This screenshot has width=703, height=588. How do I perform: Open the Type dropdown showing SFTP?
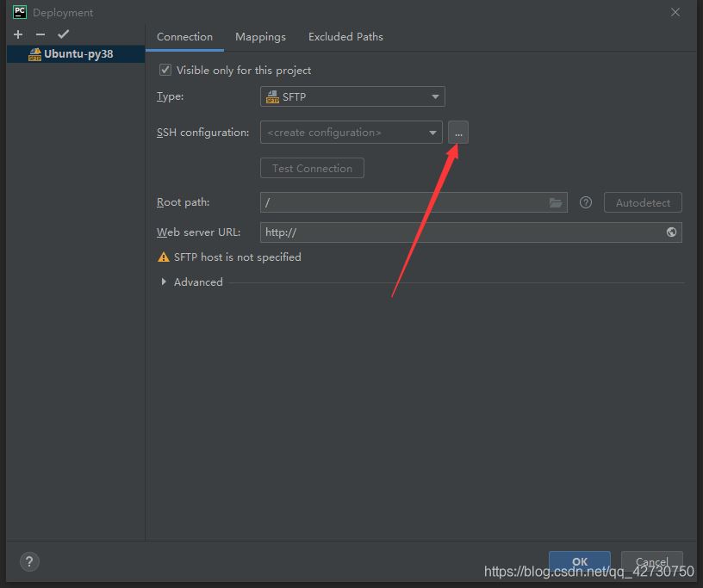point(352,96)
